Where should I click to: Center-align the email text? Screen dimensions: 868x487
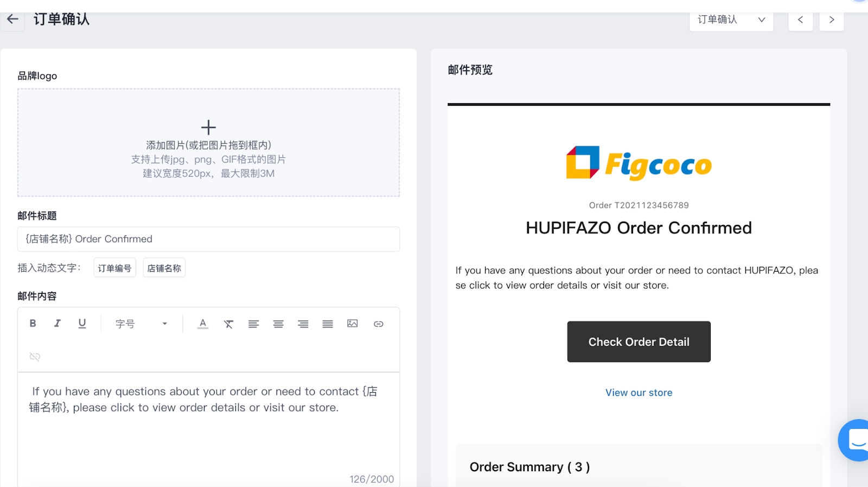(x=278, y=324)
